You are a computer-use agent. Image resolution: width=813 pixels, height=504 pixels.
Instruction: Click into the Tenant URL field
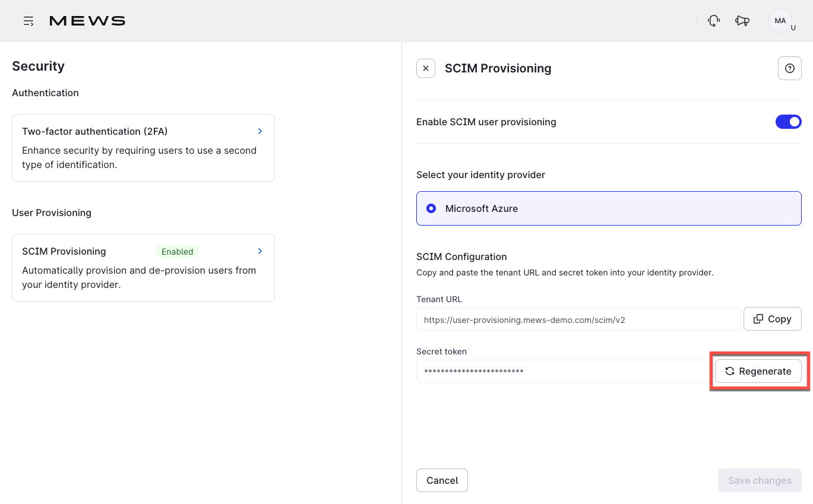point(578,319)
